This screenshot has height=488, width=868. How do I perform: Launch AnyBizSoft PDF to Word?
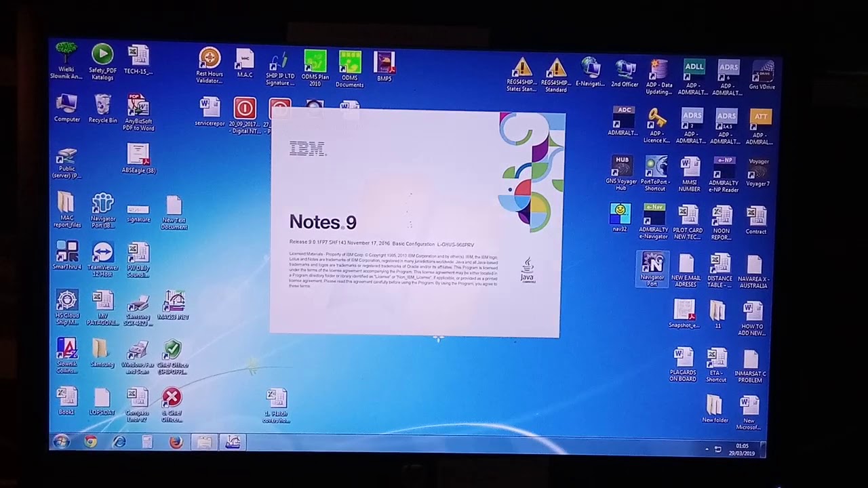click(138, 113)
